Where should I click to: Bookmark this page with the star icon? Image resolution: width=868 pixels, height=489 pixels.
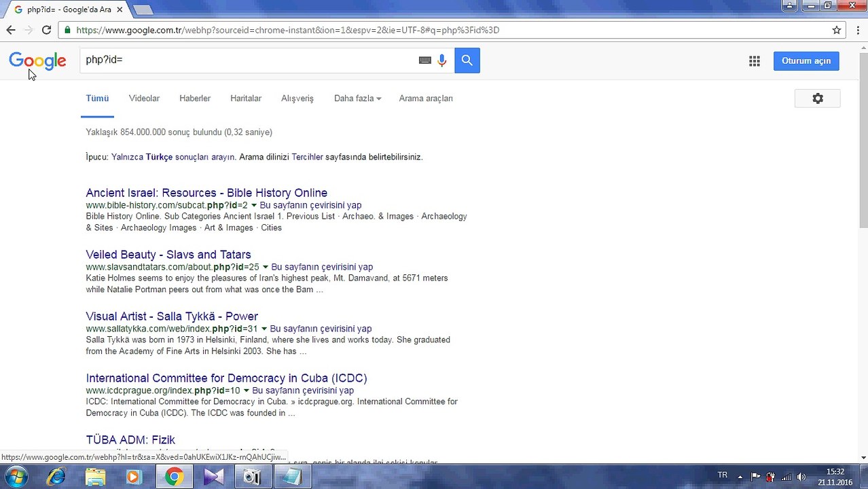click(837, 30)
